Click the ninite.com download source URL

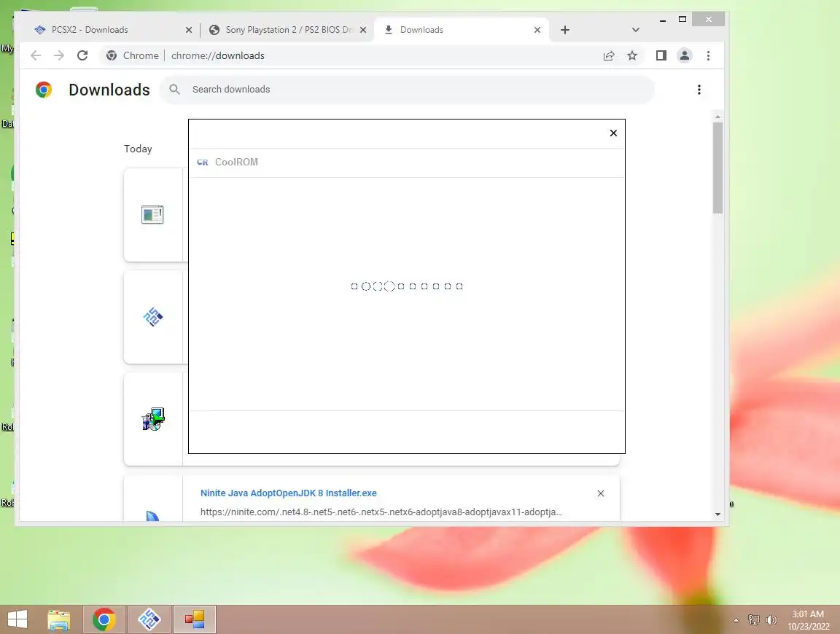pos(381,512)
